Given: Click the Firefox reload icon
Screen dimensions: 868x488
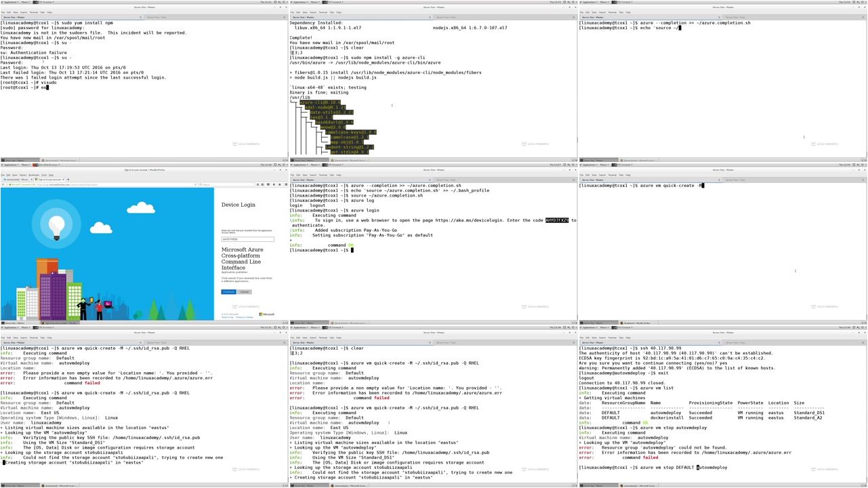Looking at the screenshot, I should click(x=196, y=184).
